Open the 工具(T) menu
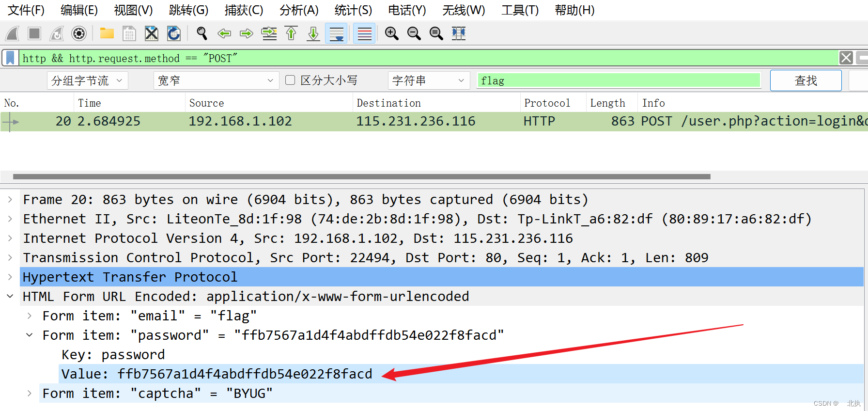 [x=520, y=10]
